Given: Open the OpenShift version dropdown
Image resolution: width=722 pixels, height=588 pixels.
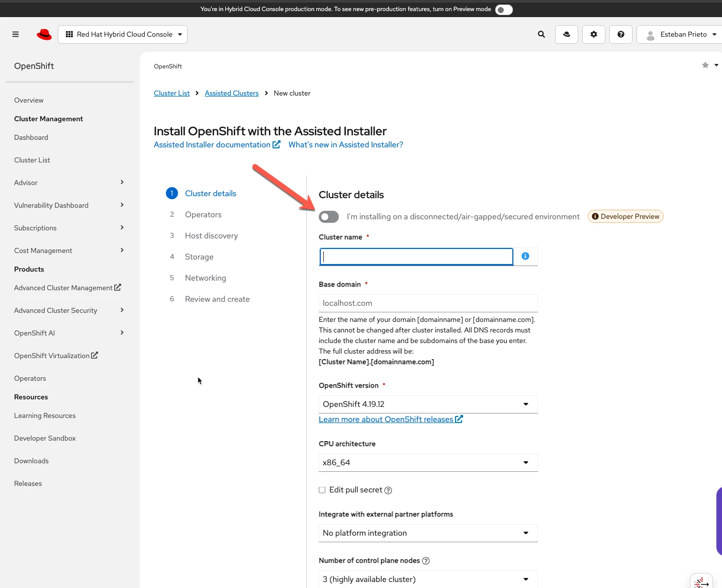Looking at the screenshot, I should pos(428,404).
